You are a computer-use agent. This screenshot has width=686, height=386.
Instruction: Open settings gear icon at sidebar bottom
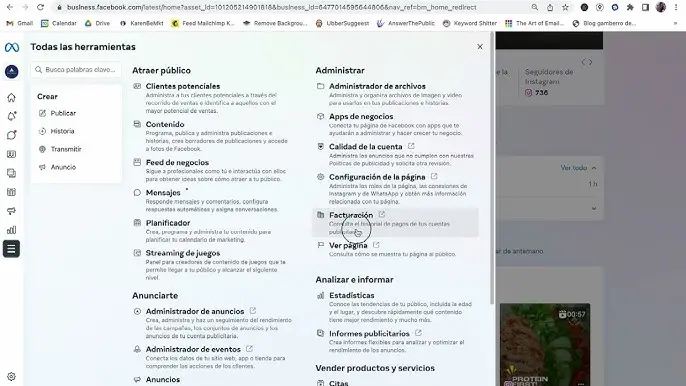coord(11,376)
